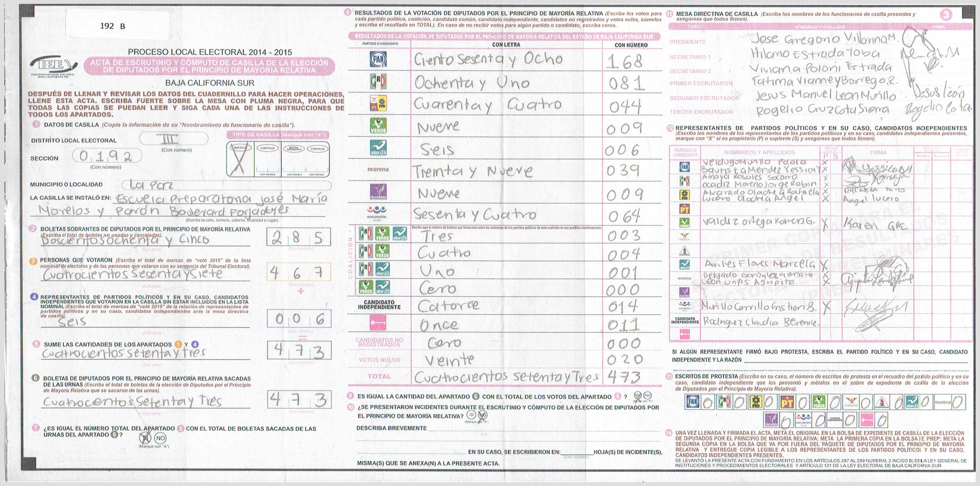Toggle X mark for Valdez Ortega Karen
The height and width of the screenshot is (486, 980).
825,224
